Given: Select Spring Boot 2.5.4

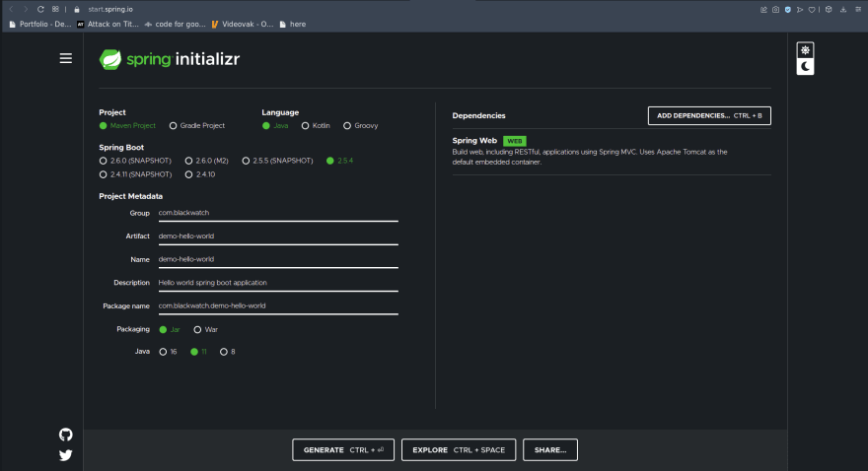Looking at the screenshot, I should click(339, 161).
